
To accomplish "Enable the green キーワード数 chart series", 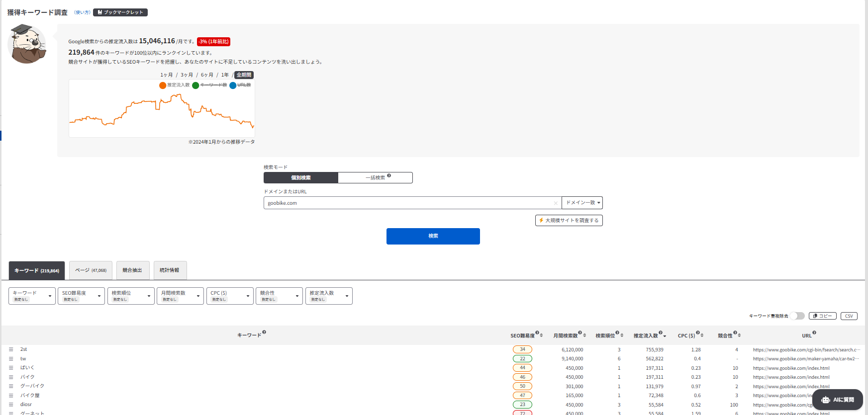I will click(x=196, y=85).
